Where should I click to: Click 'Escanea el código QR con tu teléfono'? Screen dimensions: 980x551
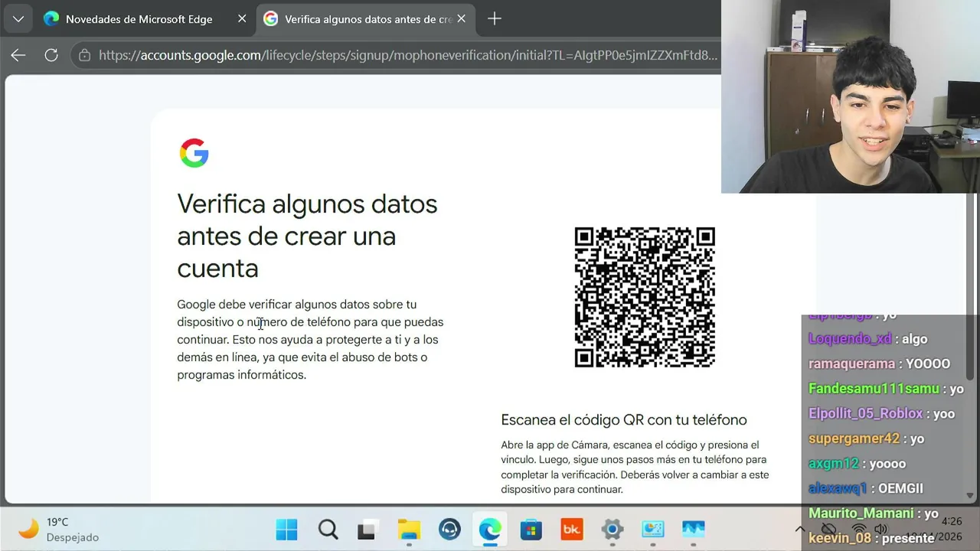click(x=624, y=419)
